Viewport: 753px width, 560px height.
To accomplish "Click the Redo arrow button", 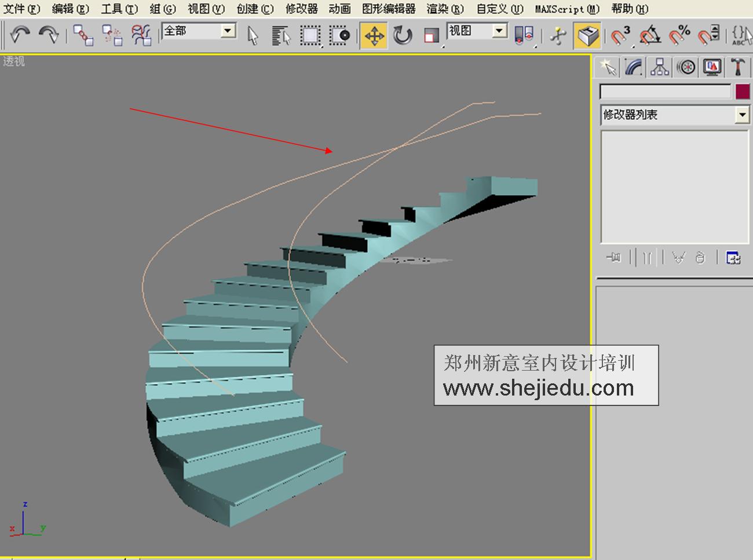I will click(47, 35).
